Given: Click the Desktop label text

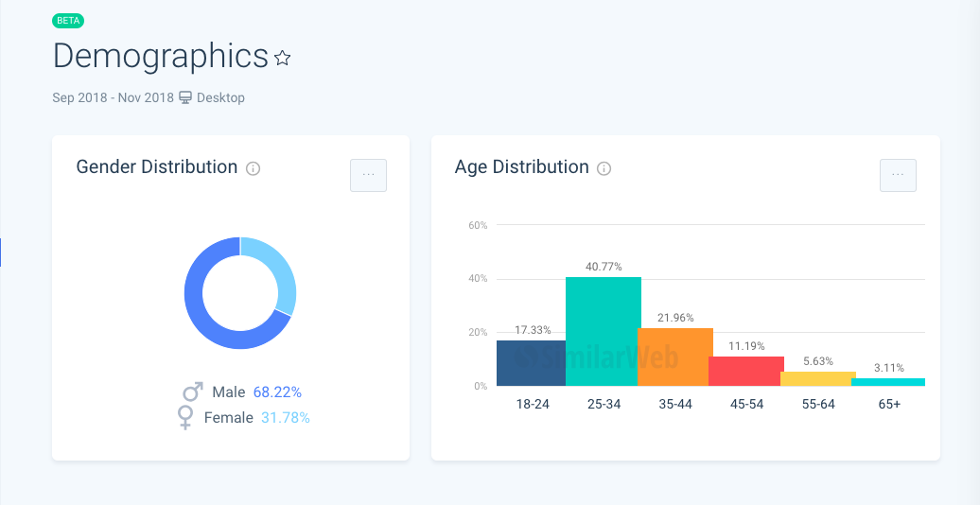Looking at the screenshot, I should (x=220, y=97).
